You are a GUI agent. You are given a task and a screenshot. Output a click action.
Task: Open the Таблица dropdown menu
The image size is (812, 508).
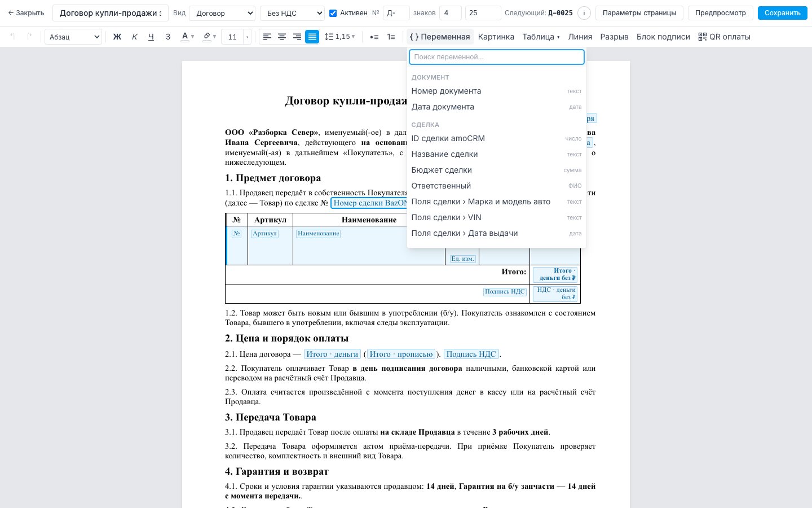click(x=541, y=37)
